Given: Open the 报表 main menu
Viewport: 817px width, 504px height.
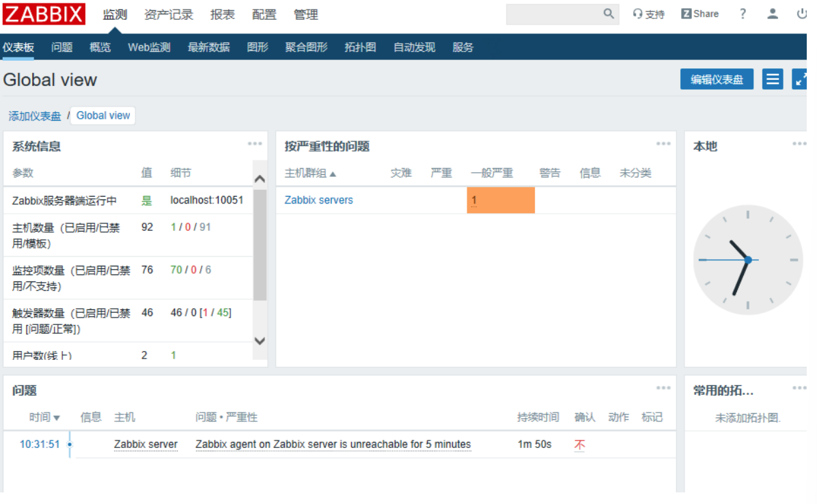Looking at the screenshot, I should pos(223,14).
